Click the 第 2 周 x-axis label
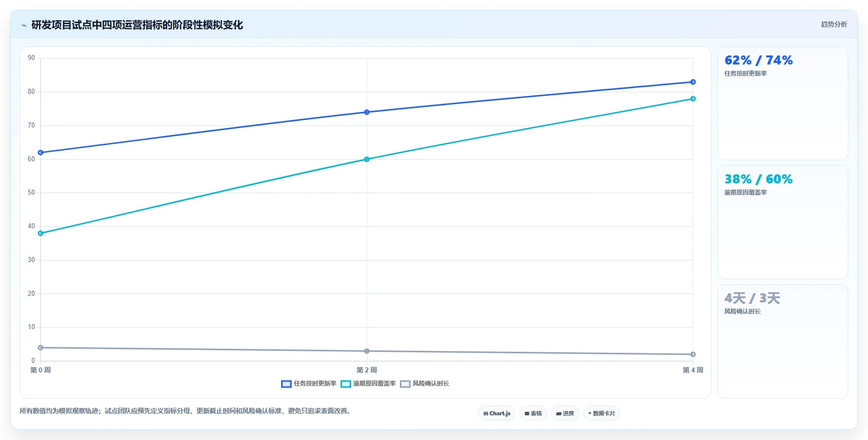The width and height of the screenshot is (868, 440). (x=367, y=370)
